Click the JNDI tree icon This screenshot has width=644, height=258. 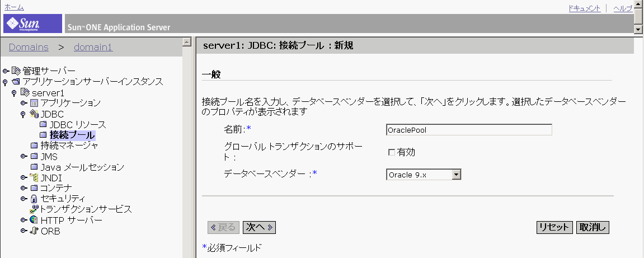click(x=34, y=177)
